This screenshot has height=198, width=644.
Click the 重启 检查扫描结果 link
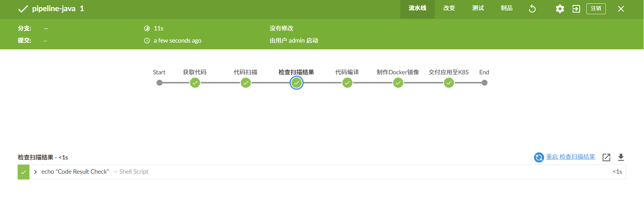point(570,157)
